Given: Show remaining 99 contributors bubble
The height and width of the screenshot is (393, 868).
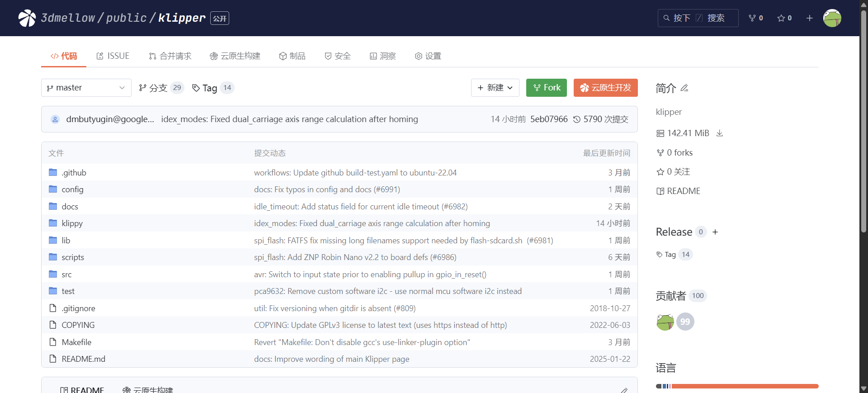Looking at the screenshot, I should tap(685, 322).
